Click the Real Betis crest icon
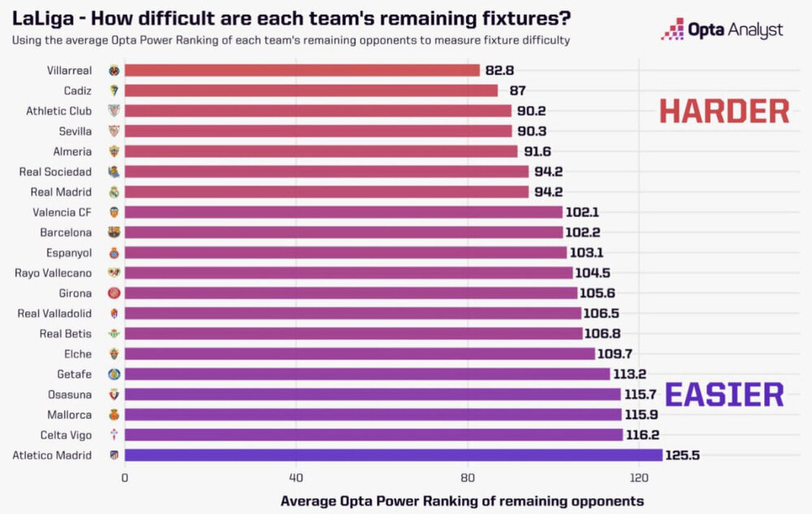Image resolution: width=812 pixels, height=514 pixels. click(x=114, y=334)
